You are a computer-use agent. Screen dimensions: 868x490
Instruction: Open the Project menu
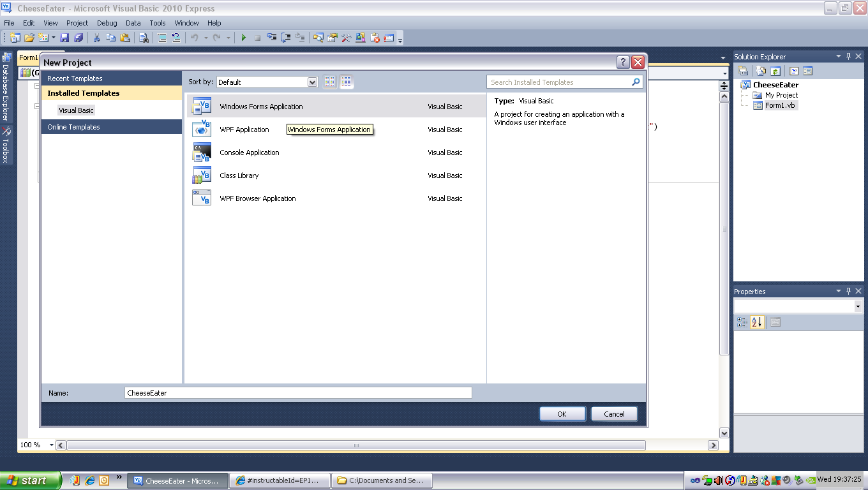pyautogui.click(x=77, y=23)
